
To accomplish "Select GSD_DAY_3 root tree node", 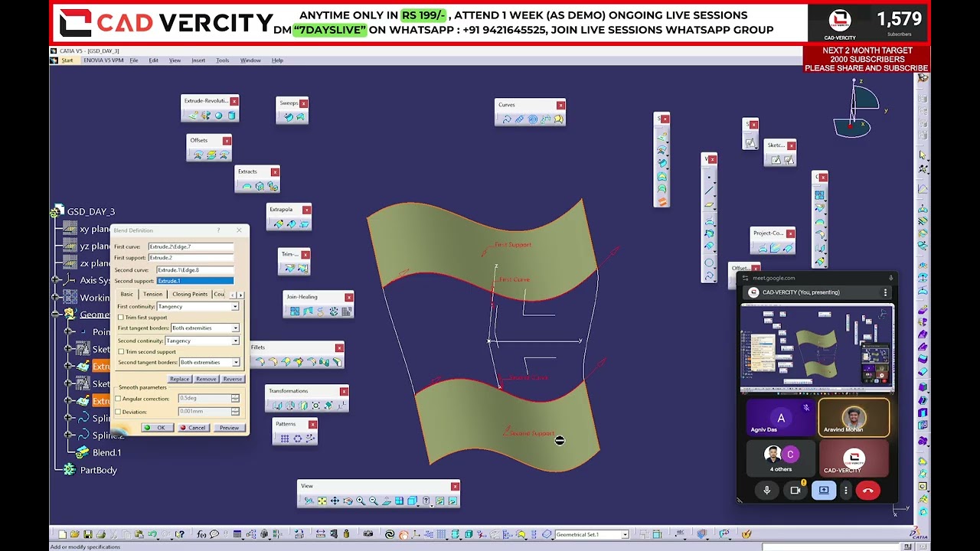I will click(90, 212).
